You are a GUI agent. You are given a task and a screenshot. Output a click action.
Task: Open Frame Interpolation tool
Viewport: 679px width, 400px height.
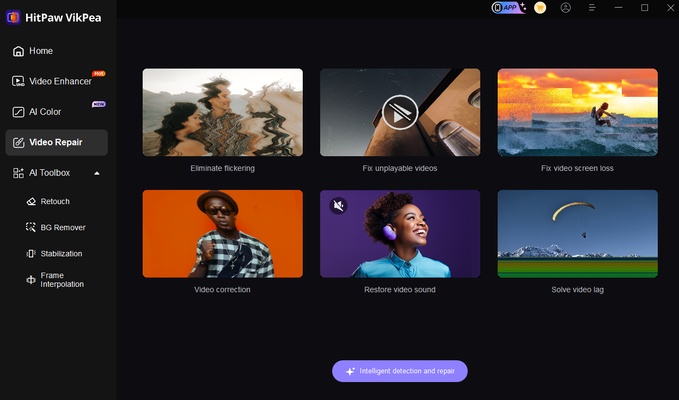click(x=62, y=280)
